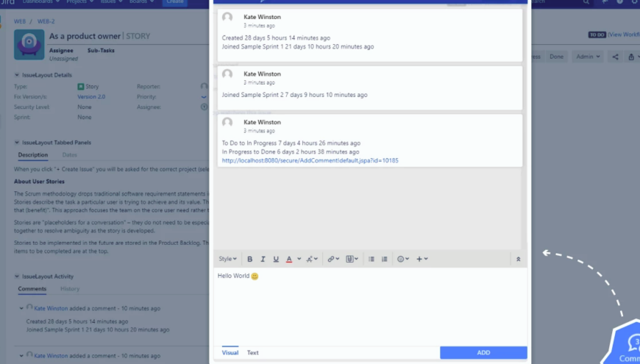The width and height of the screenshot is (640, 364).
Task: Select the Assignee tab under issue title
Action: [61, 51]
